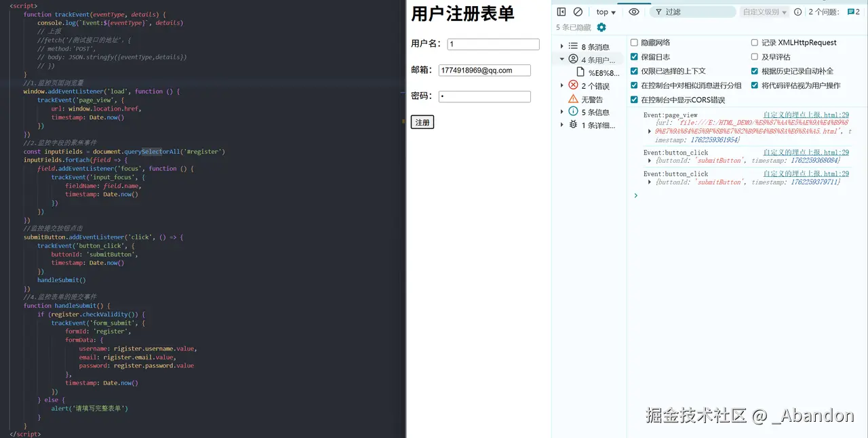The width and height of the screenshot is (868, 438).
Task: Toggle 在控制台中显示CORS错误 checkbox
Action: 634,100
